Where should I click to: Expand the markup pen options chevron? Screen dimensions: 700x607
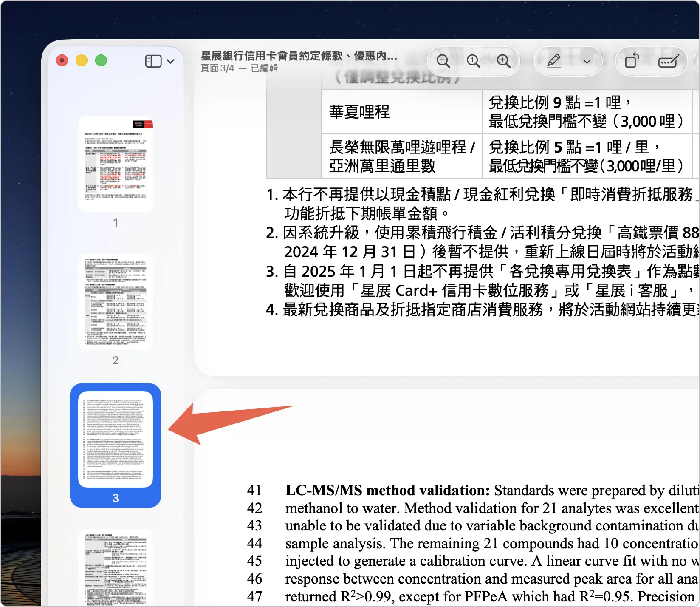pos(587,61)
